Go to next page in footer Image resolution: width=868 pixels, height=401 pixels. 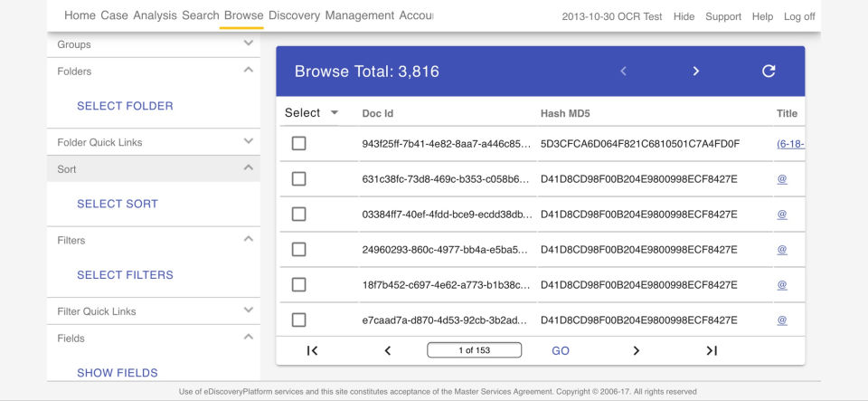coord(636,351)
